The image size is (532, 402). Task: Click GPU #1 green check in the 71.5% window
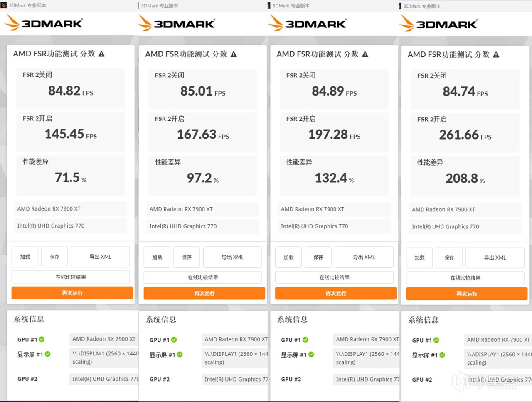[42, 339]
